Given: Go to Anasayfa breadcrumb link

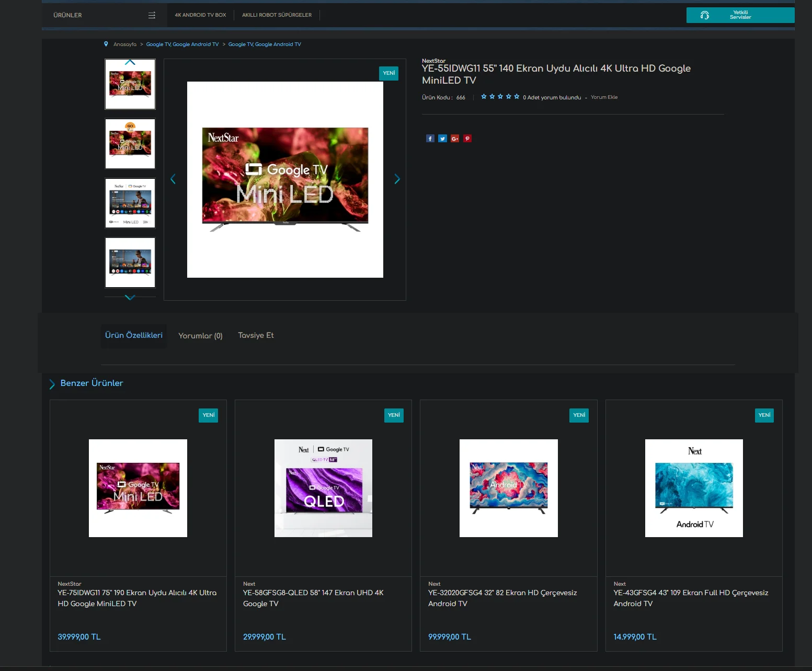Looking at the screenshot, I should pos(125,44).
